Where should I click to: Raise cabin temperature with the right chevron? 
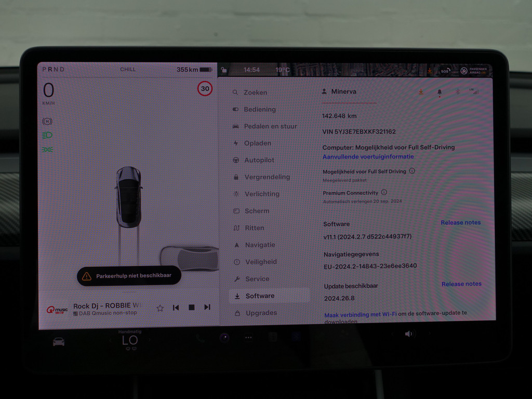pyautogui.click(x=150, y=340)
